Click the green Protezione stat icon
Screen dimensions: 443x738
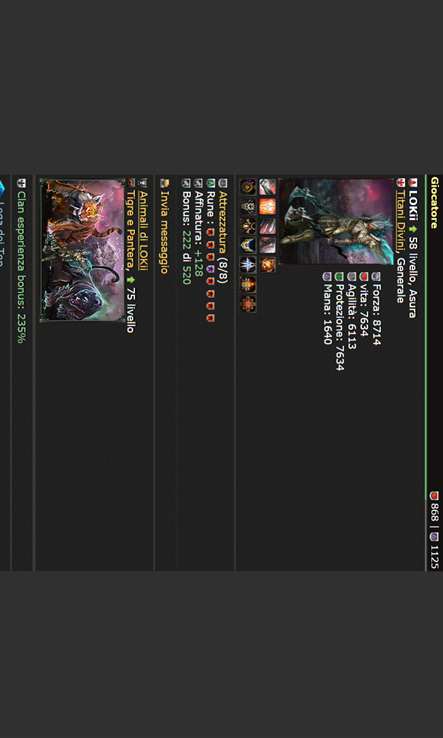click(338, 276)
